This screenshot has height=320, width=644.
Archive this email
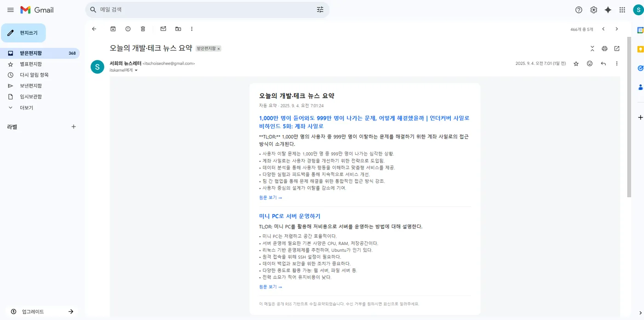coord(113,29)
